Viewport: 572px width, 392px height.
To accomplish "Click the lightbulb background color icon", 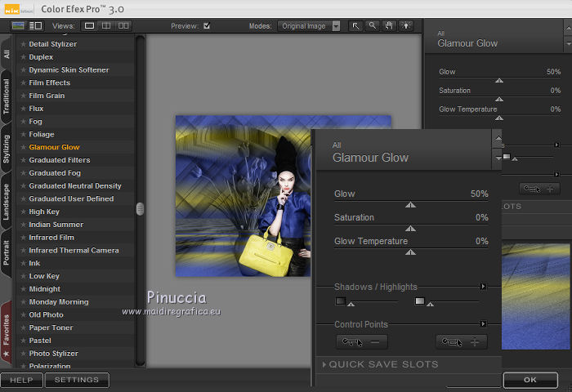I will click(405, 26).
